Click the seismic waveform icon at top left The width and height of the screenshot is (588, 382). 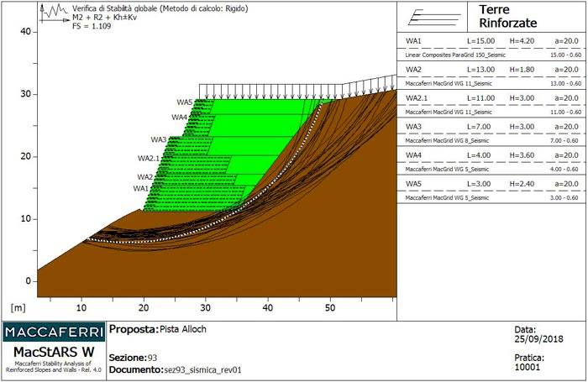click(x=55, y=13)
